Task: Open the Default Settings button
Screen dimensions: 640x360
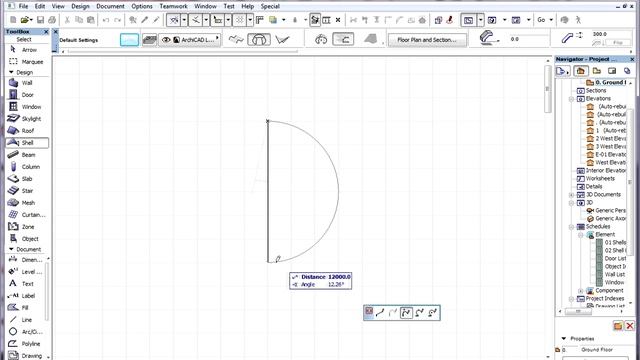Action: pyautogui.click(x=79, y=40)
